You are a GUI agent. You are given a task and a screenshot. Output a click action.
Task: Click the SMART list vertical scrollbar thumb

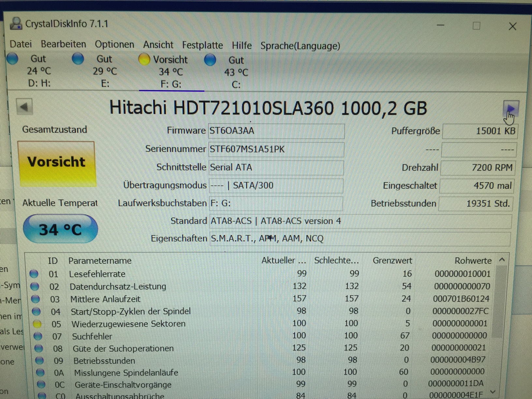tap(499, 302)
